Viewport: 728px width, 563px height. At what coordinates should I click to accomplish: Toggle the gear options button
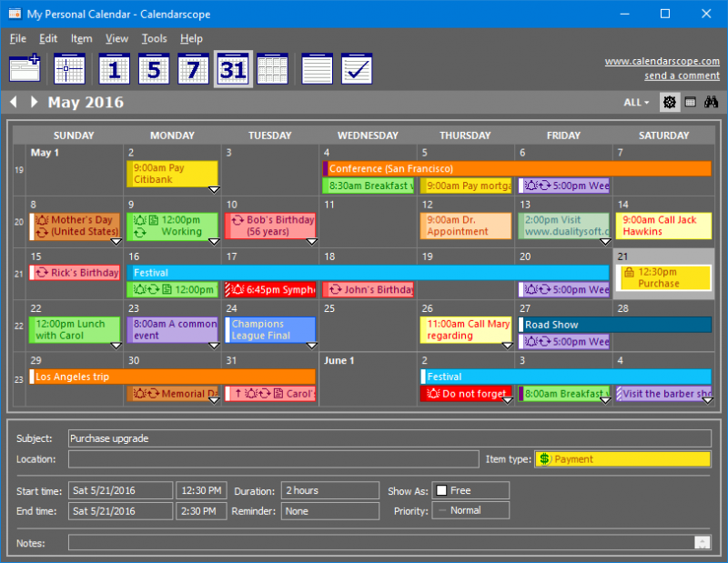point(670,102)
